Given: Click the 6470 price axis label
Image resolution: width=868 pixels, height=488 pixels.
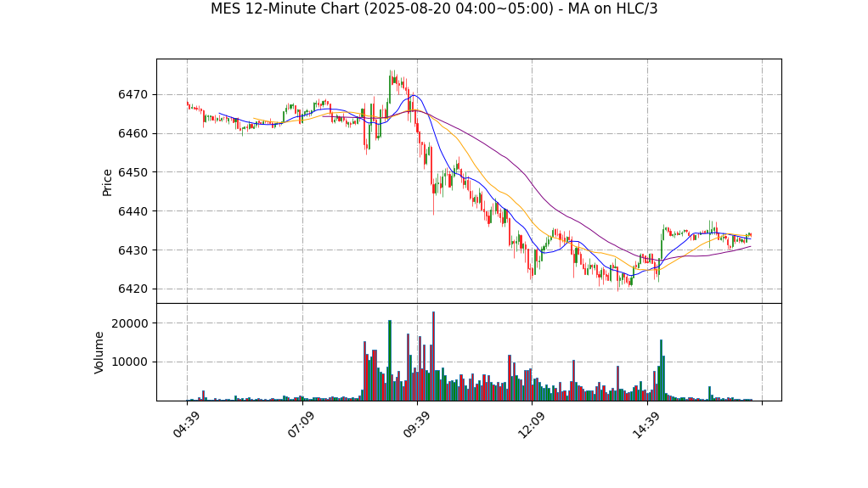Looking at the screenshot, I should [x=132, y=94].
